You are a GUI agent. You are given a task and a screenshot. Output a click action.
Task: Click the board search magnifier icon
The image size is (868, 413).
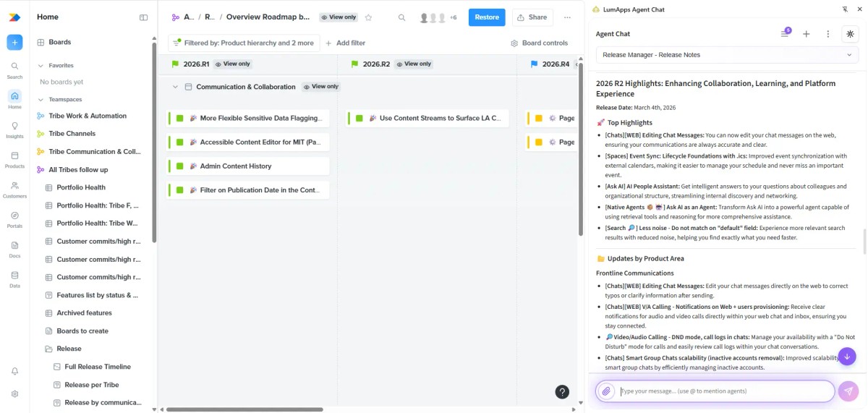point(402,17)
